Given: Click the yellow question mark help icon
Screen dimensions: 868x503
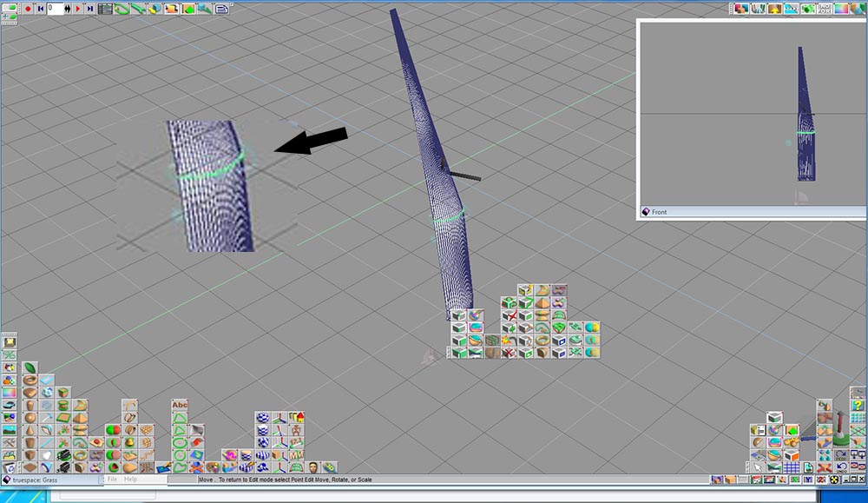Looking at the screenshot, I should (x=858, y=405).
